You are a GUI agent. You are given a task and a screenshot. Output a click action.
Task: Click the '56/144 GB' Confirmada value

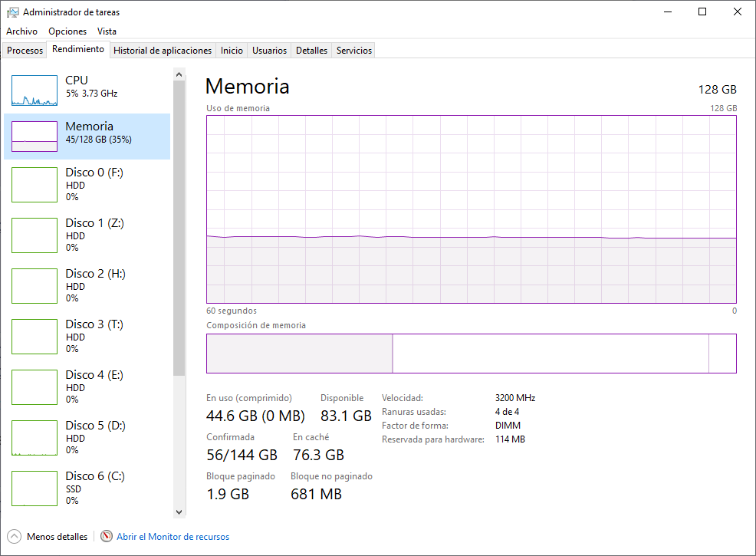tap(242, 455)
